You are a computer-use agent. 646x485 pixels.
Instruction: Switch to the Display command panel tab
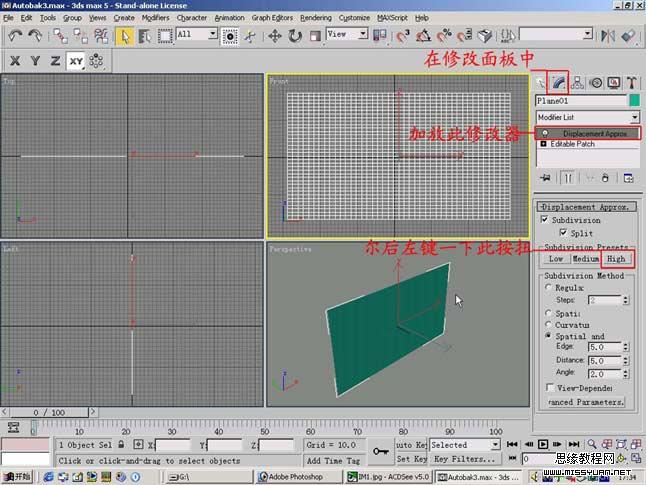(x=614, y=83)
